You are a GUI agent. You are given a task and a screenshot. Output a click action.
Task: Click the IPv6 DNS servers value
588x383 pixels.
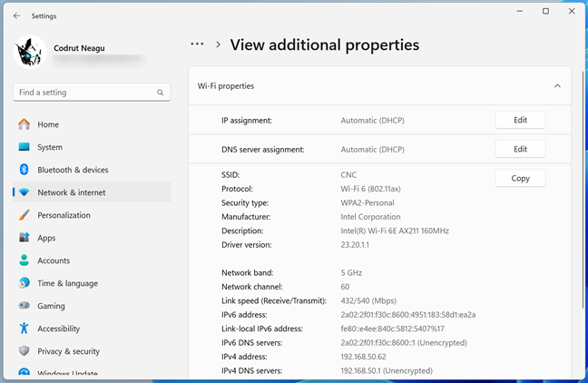click(x=404, y=343)
